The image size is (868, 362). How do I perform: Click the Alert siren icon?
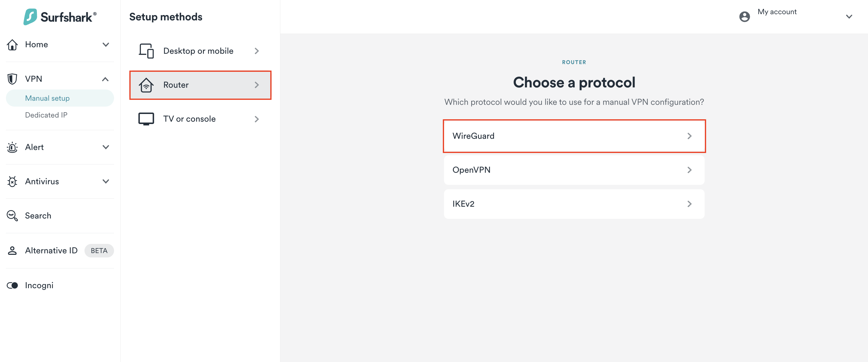(12, 147)
